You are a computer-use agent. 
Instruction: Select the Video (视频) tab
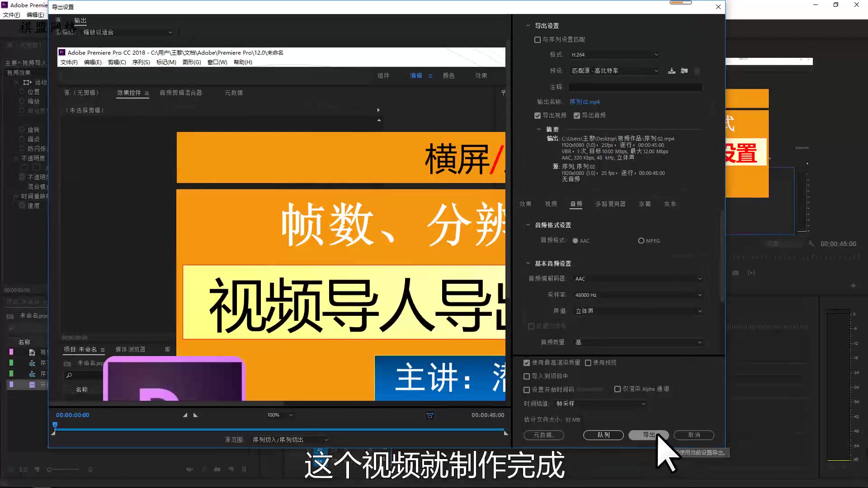550,204
